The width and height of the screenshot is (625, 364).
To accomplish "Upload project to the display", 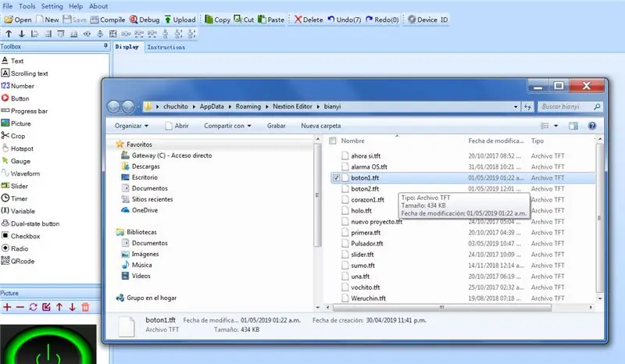I will [x=180, y=20].
